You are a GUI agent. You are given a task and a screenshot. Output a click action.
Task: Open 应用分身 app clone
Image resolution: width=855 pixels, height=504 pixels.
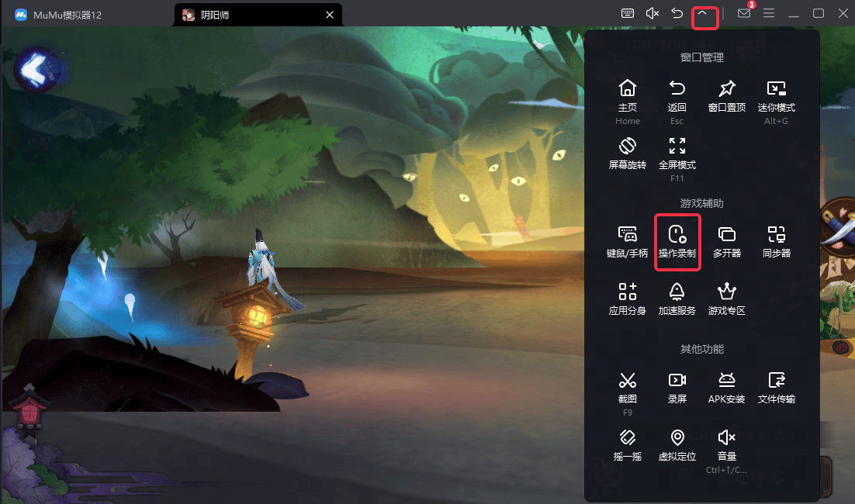coord(628,299)
